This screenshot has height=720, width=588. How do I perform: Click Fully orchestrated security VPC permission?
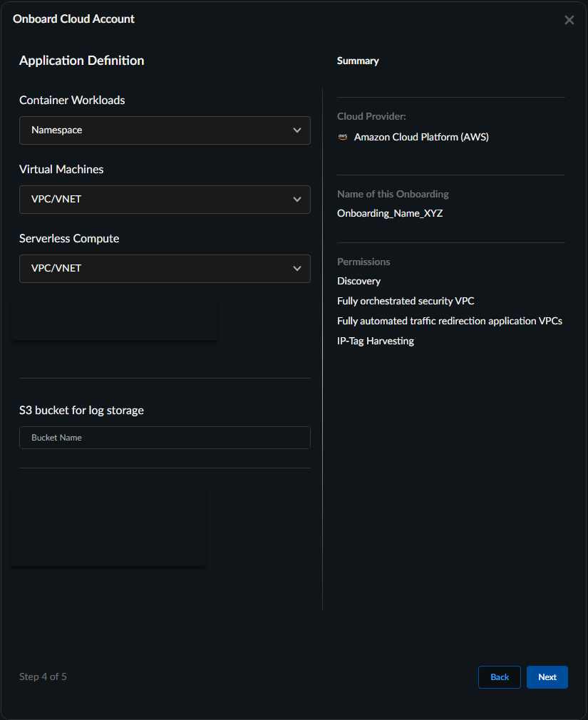pos(406,301)
